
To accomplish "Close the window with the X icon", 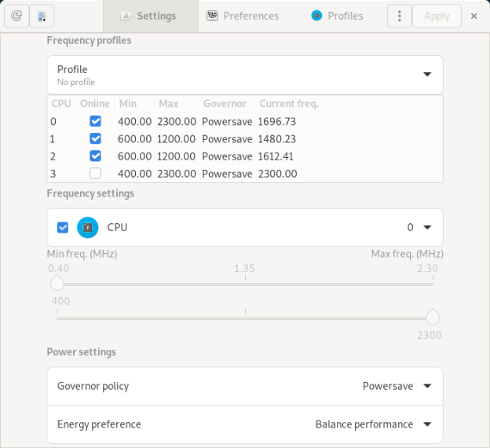I will point(474,16).
